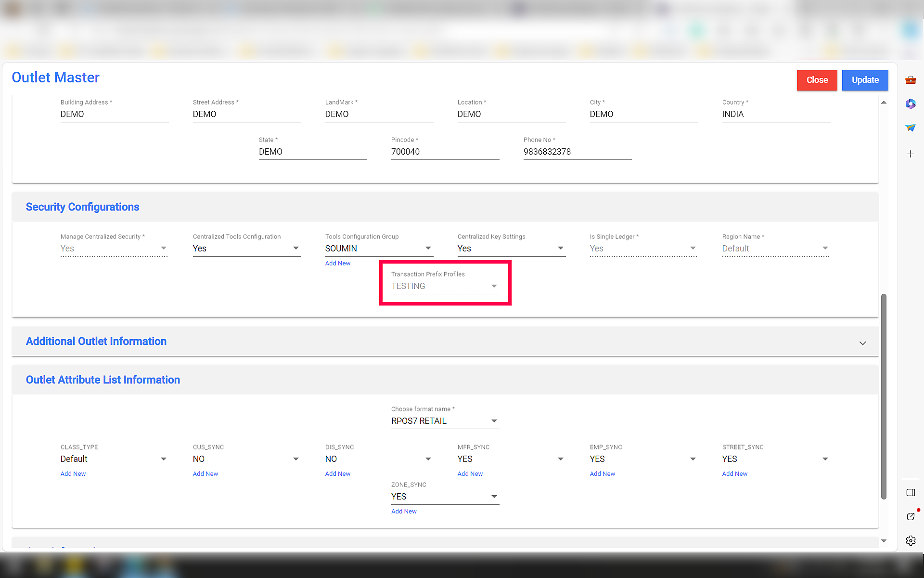Screen dimensions: 924x578
Task: Open the Tools Configuration Group dropdown
Action: coord(427,249)
